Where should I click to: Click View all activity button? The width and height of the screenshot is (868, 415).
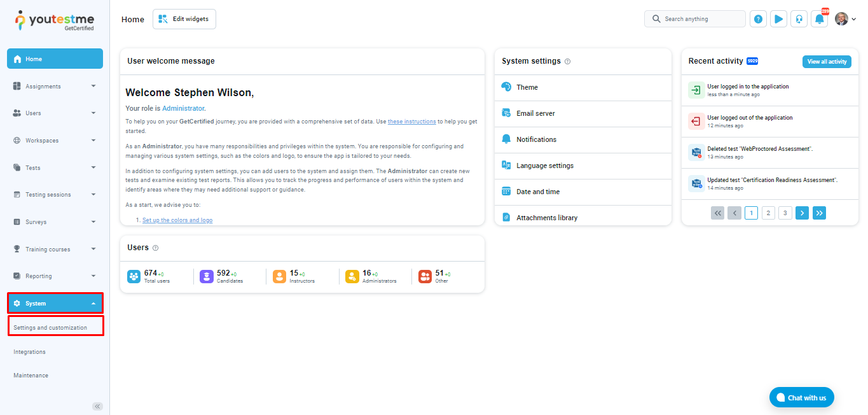[827, 62]
